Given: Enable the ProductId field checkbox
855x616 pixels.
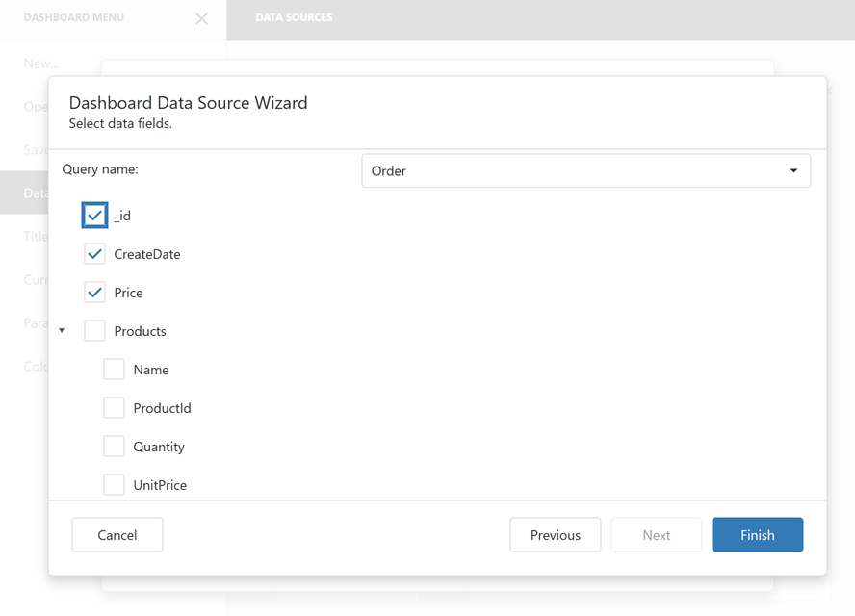Looking at the screenshot, I should point(114,407).
